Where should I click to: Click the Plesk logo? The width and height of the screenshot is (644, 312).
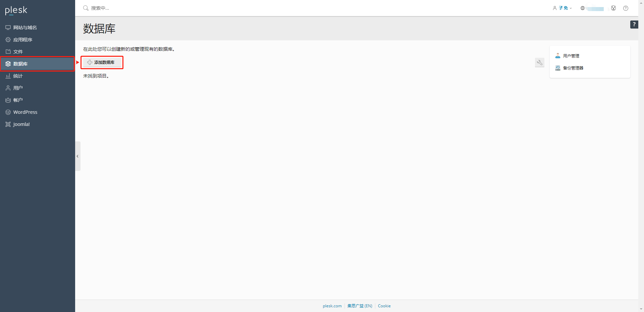tap(16, 10)
